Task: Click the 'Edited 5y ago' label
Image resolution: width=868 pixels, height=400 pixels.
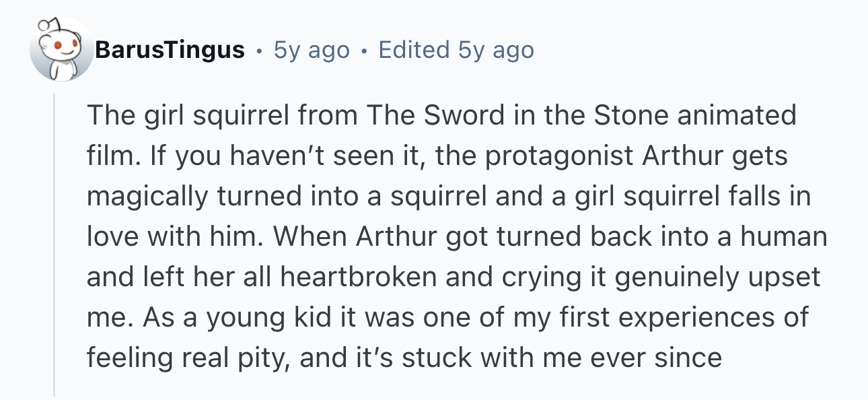Action: pos(456,50)
